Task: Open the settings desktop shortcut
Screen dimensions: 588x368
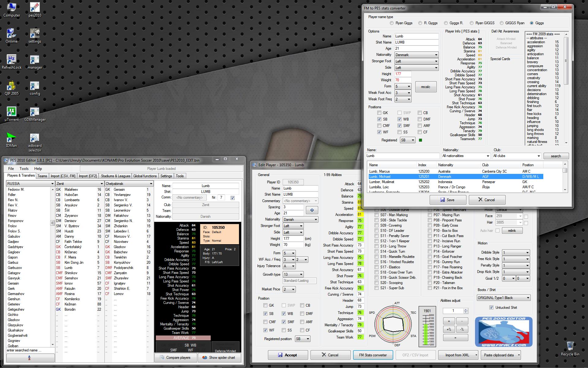Action: pos(35,36)
